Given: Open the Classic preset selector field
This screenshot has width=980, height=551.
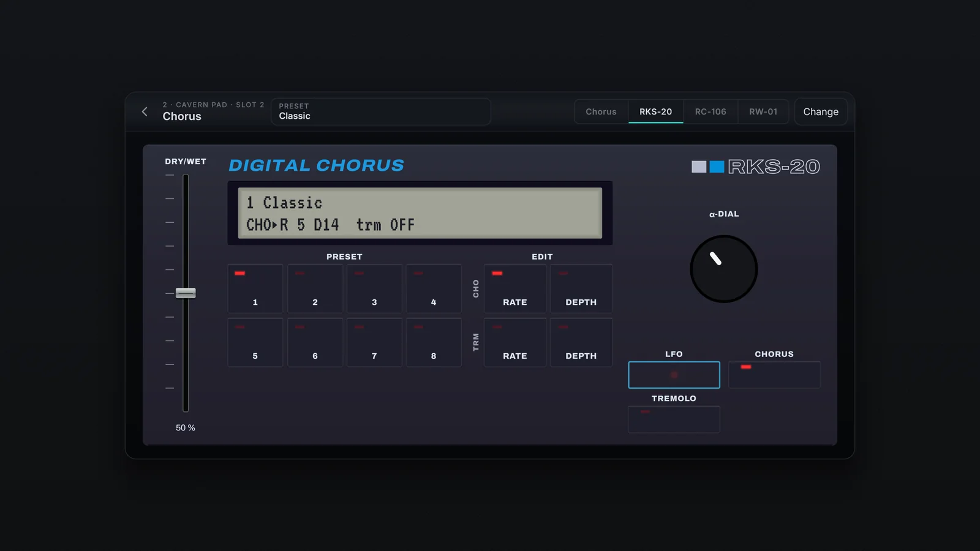Looking at the screenshot, I should [x=380, y=111].
